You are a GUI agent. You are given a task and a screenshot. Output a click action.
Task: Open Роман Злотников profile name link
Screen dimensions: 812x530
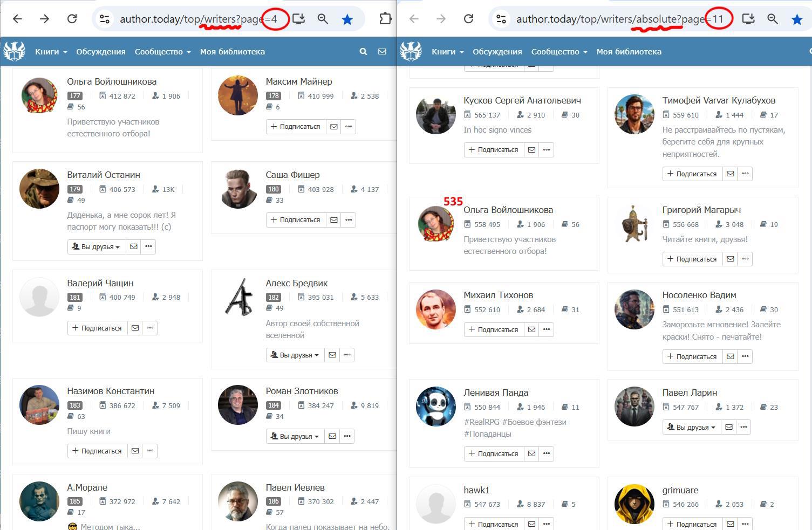pyautogui.click(x=302, y=391)
